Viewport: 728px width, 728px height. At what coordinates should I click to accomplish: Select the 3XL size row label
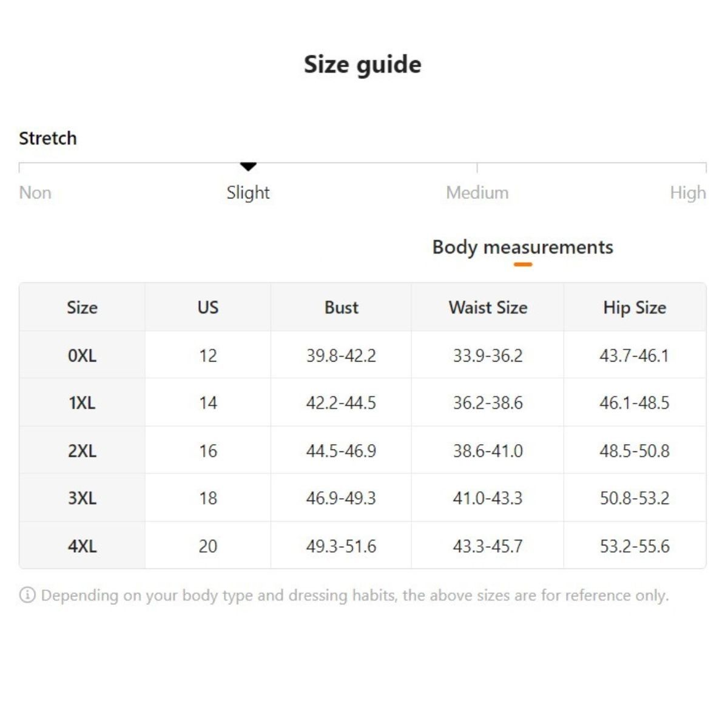tap(82, 498)
